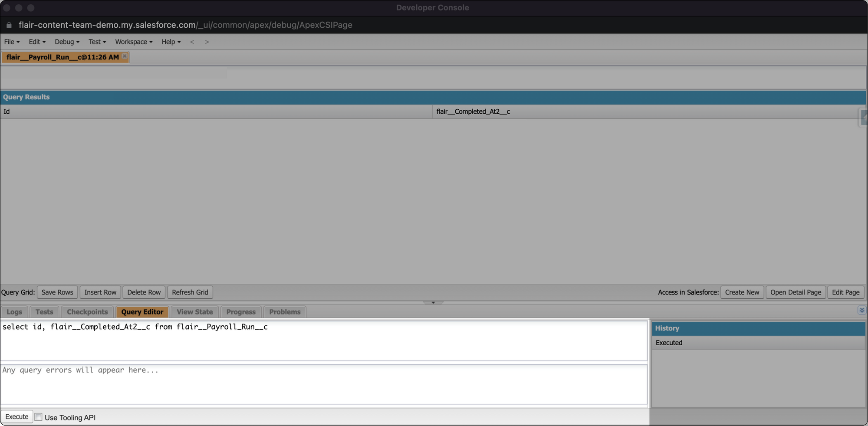Navigate forward using the right arrow icon
This screenshot has height=426, width=868.
click(x=207, y=42)
